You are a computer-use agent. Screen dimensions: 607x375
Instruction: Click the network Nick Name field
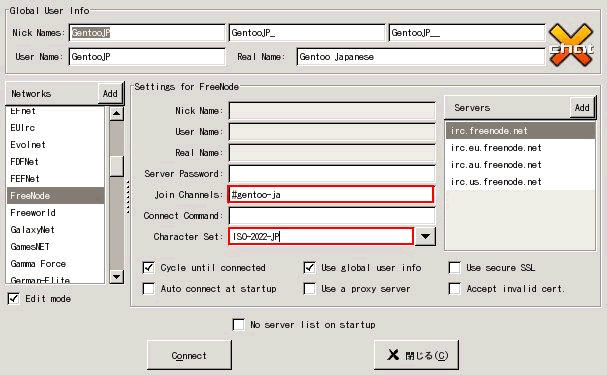(332, 111)
